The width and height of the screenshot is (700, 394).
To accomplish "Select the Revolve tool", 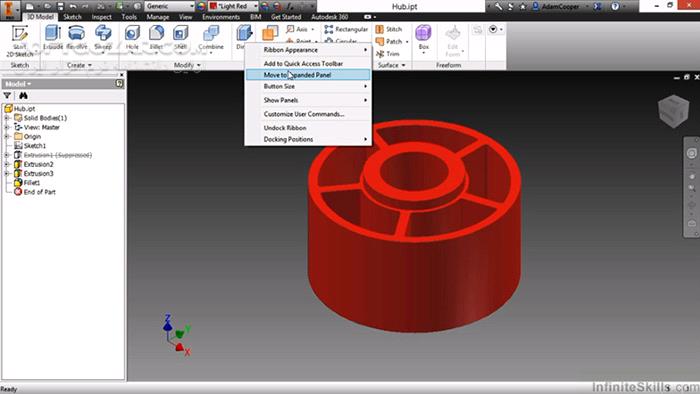I will [x=77, y=37].
